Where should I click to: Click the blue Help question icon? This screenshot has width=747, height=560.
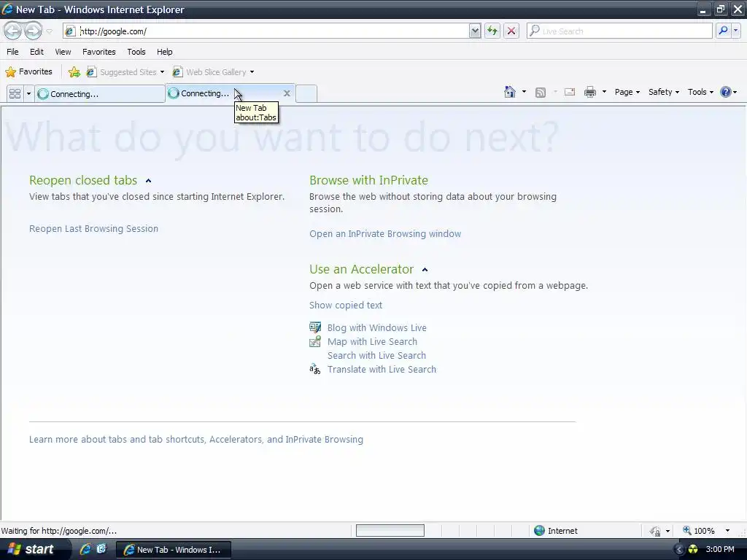click(726, 92)
